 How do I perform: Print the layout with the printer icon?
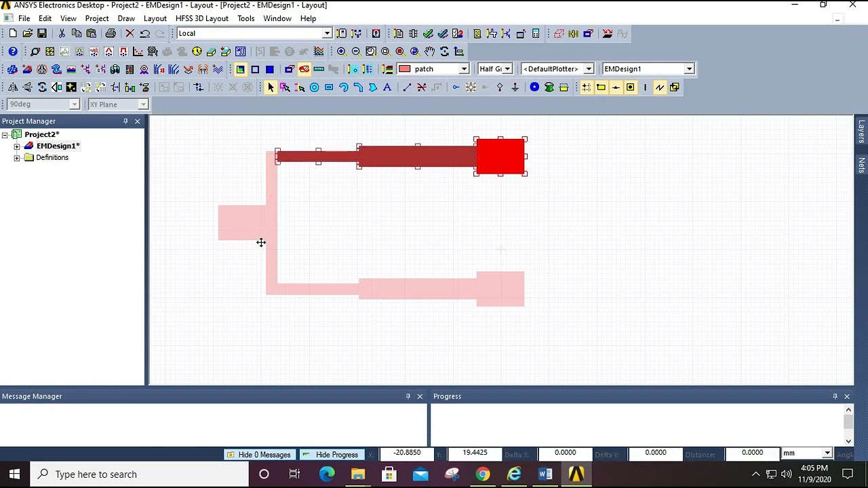pos(111,33)
